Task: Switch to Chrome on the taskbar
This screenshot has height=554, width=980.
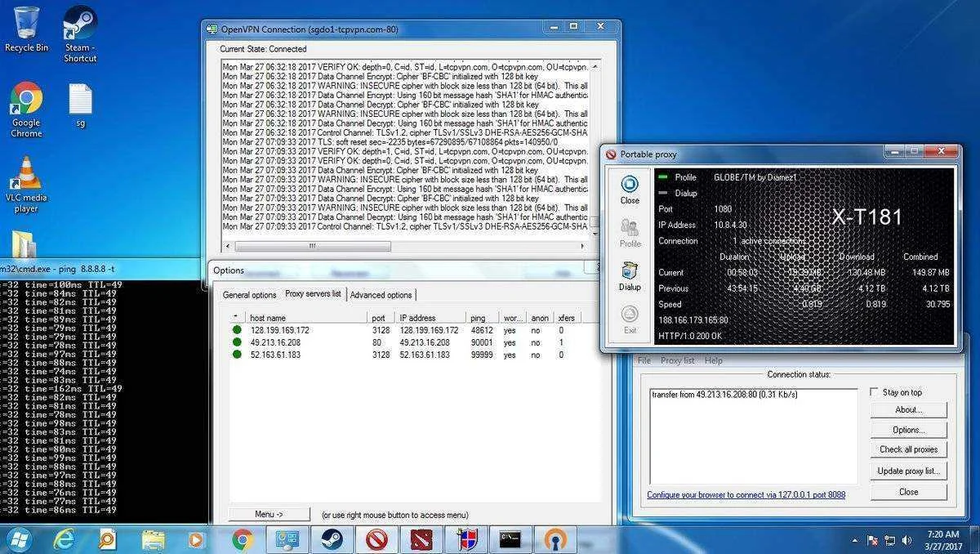Action: (242, 539)
